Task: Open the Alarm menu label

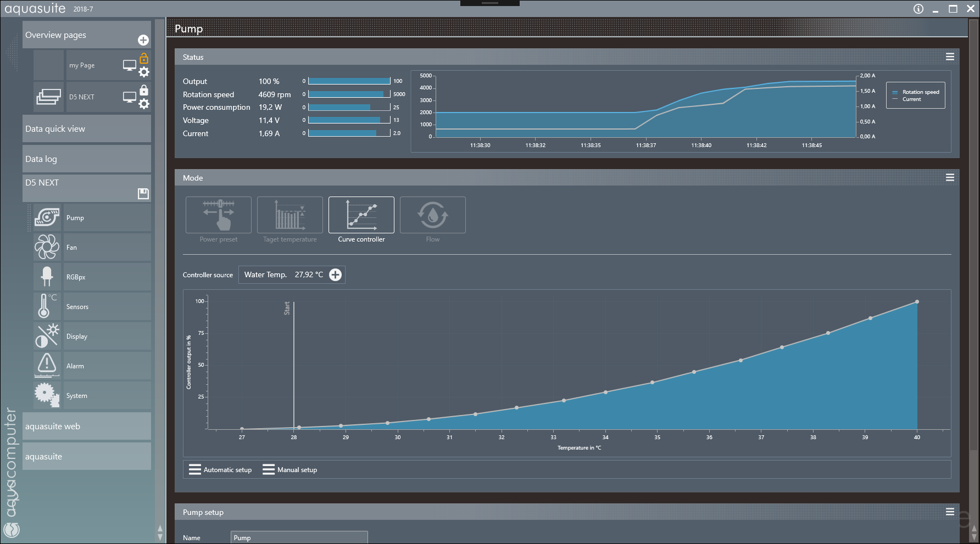Action: point(75,366)
